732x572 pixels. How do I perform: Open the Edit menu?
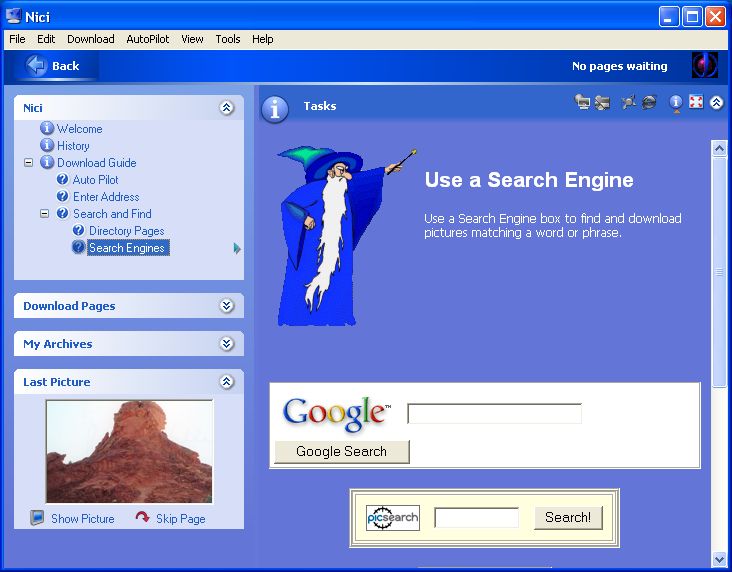point(46,39)
